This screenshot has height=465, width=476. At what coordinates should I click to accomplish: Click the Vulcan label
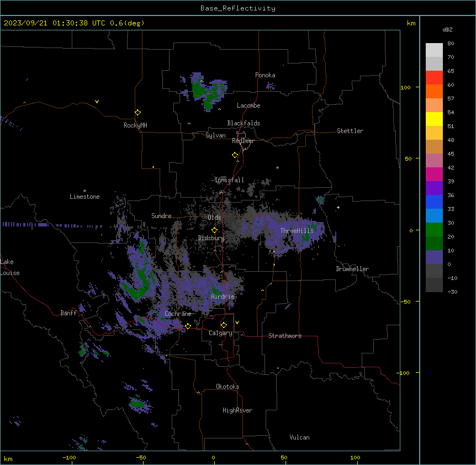(299, 437)
